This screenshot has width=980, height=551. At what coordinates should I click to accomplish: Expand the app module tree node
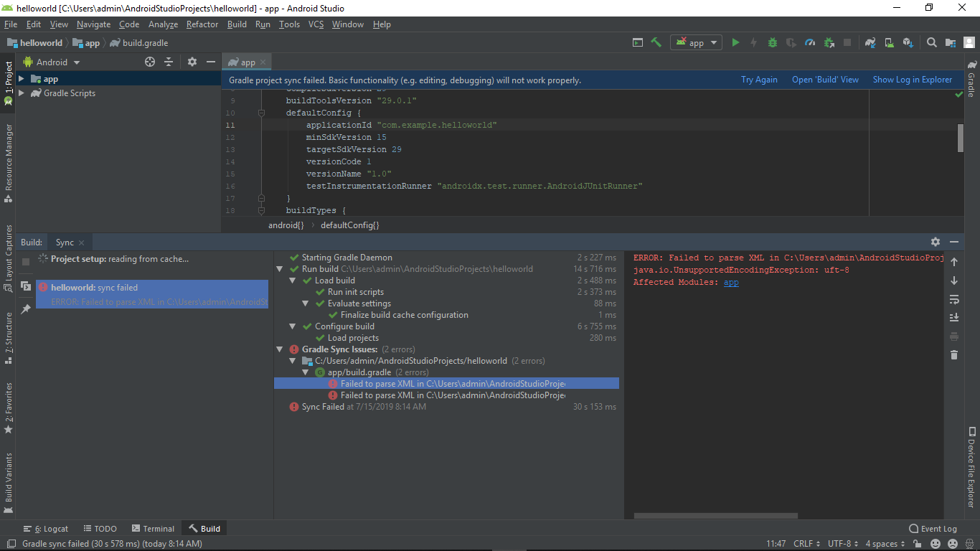click(22, 79)
